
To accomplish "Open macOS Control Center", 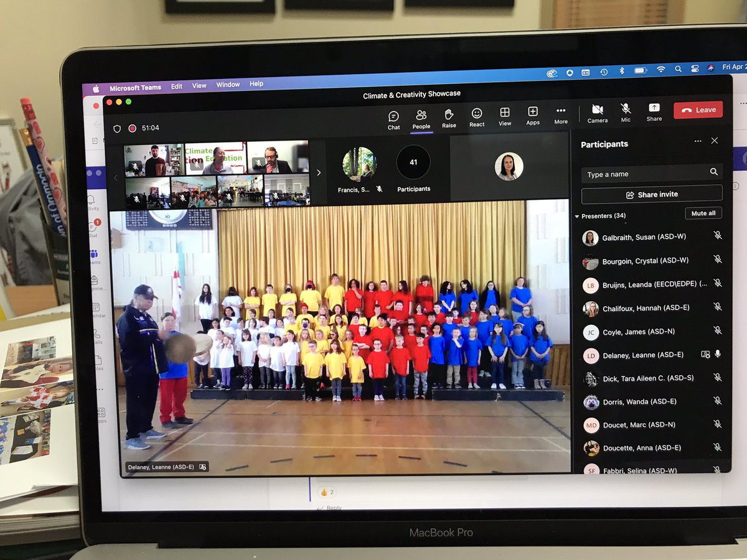I will click(x=695, y=68).
